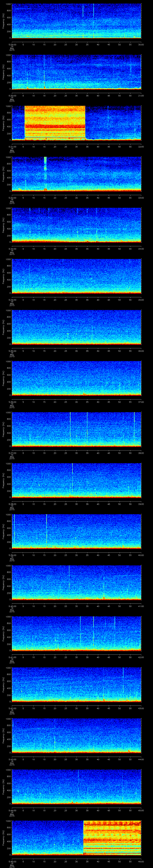
Task: Click the 5:33:00 start time label
Action: (x=12, y=249)
